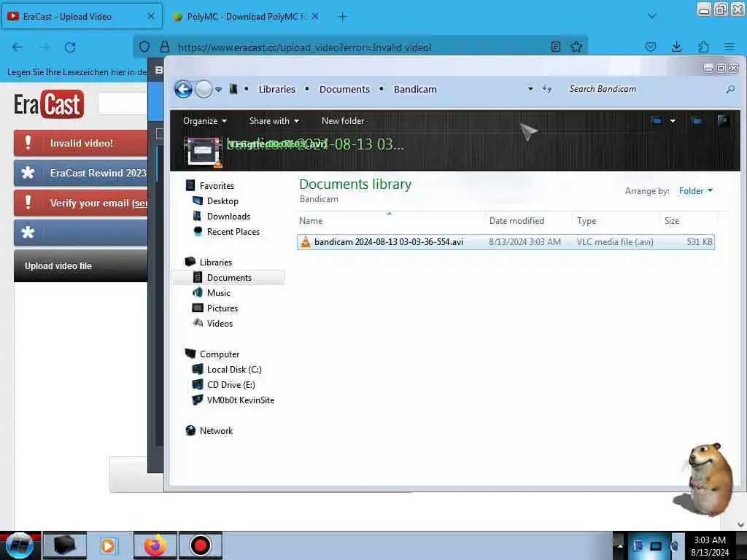The image size is (747, 560).
Task: Open Firefox downloads panel
Action: tap(676, 47)
